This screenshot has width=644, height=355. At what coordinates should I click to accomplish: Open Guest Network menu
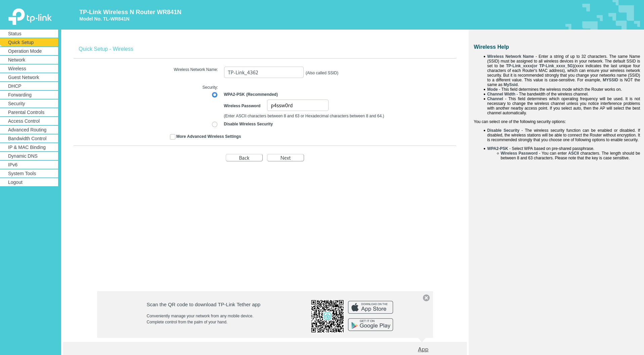(29, 77)
